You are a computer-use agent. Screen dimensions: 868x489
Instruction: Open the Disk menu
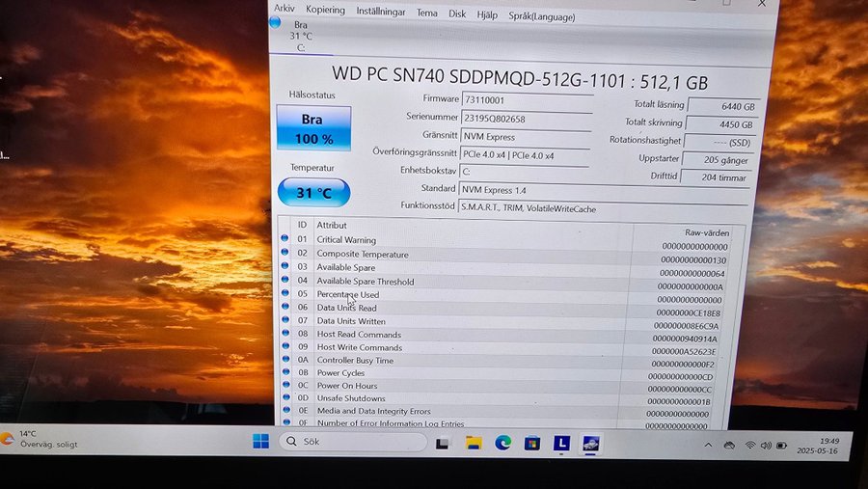coord(457,14)
